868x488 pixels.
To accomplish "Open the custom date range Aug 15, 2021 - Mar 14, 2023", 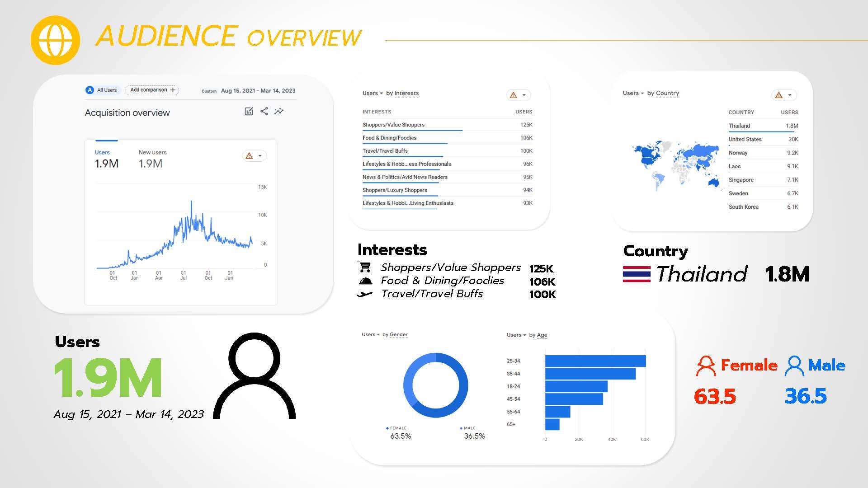I will pyautogui.click(x=248, y=91).
